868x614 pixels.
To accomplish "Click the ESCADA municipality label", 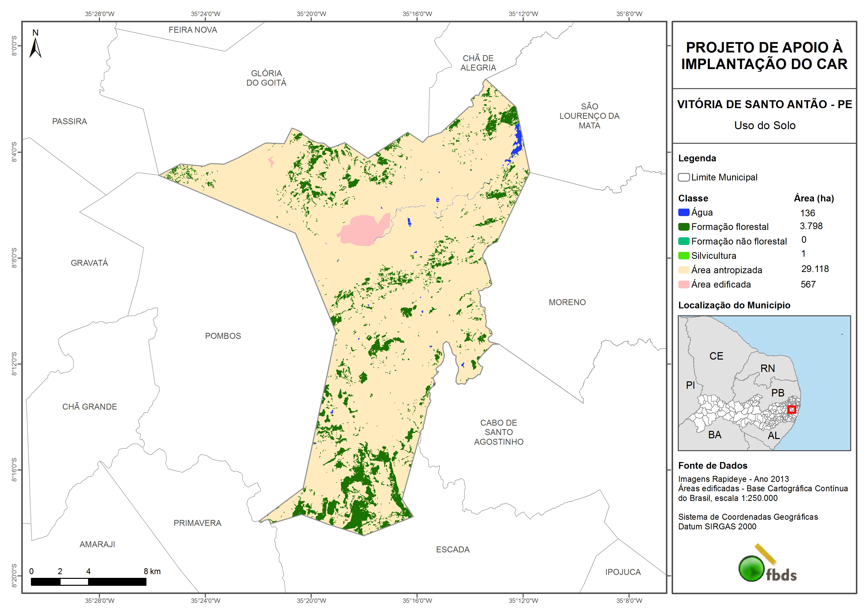I will click(x=452, y=549).
